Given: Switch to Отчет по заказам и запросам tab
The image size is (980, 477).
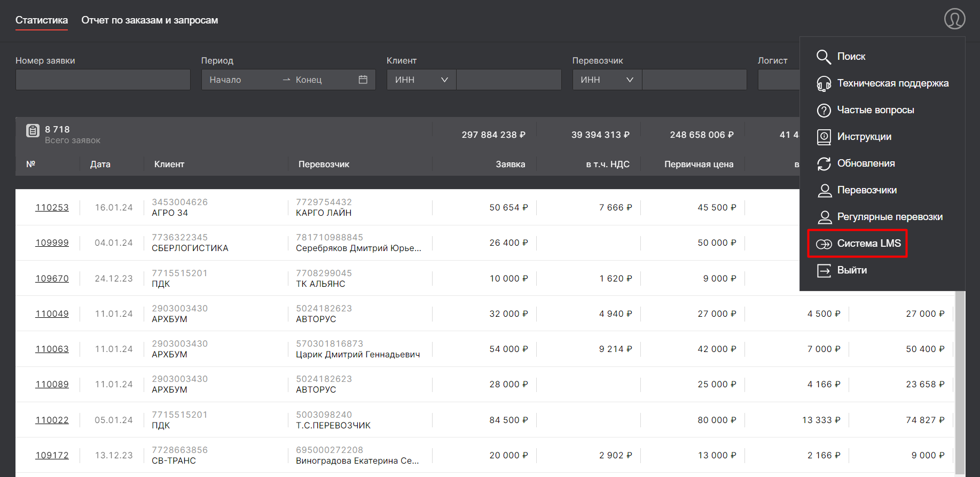Looking at the screenshot, I should point(150,20).
